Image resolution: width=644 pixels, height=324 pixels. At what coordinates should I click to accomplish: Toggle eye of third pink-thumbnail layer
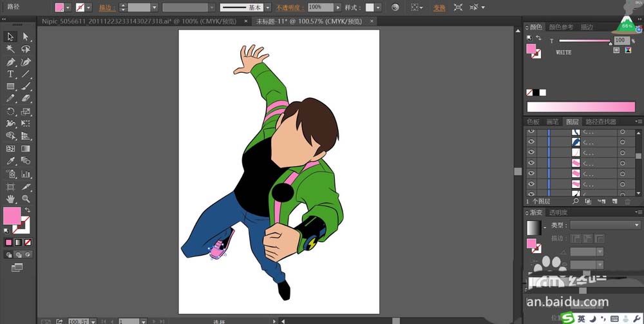pyautogui.click(x=531, y=184)
